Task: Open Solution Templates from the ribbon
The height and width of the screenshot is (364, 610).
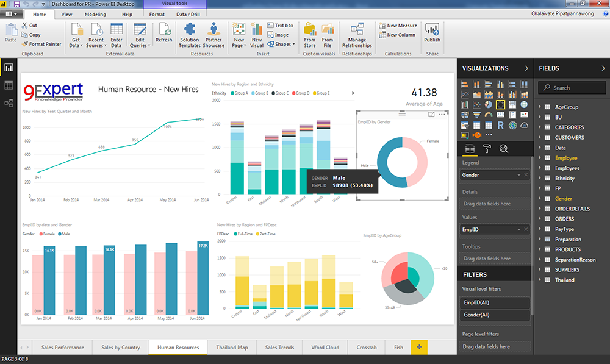Action: 190,35
